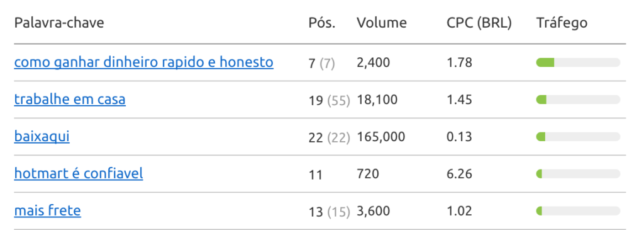Click the 'baixaqui' keyword link
644x230 pixels.
click(42, 137)
